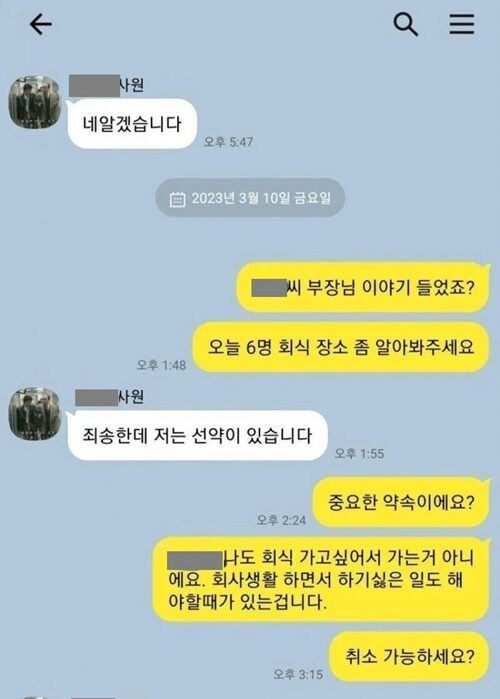Tap message 오늘 6명 회식 장소 좀 알아봐주세요
The image size is (500, 699).
coord(341,347)
